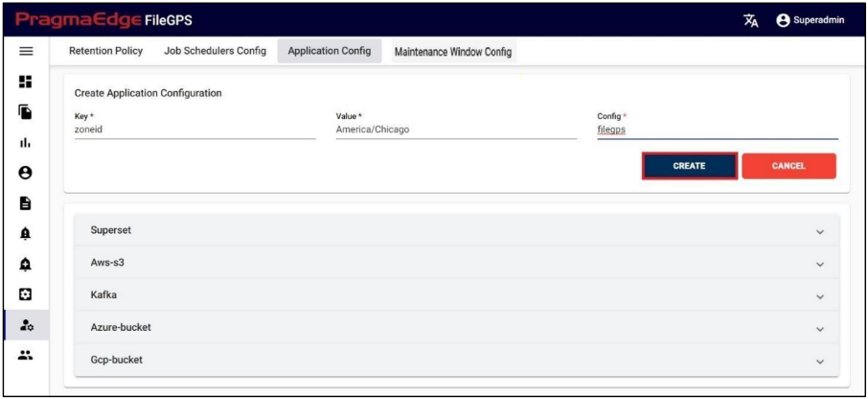Viewport: 868px width, 399px height.
Task: Open the group users icon in sidebar
Action: tap(26, 356)
